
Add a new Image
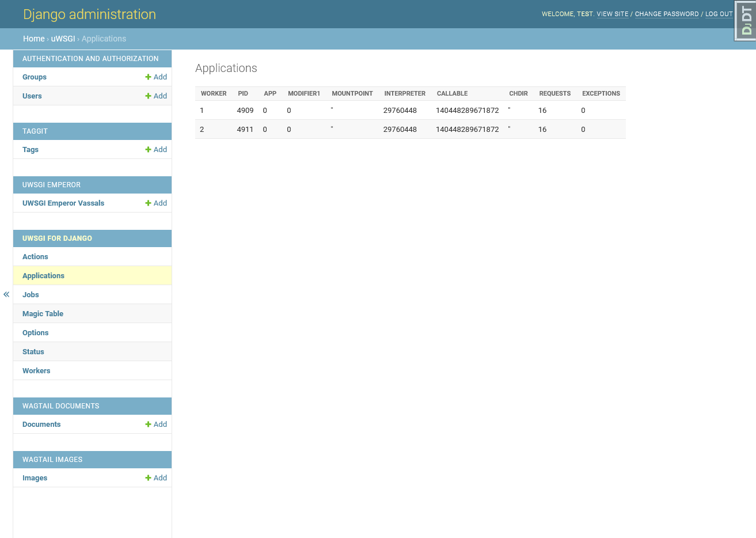point(156,478)
